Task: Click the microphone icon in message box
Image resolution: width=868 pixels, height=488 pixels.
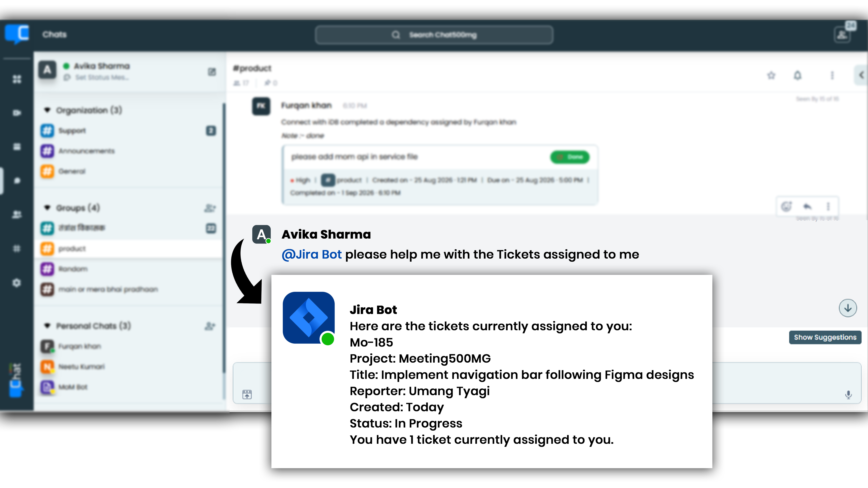Action: click(x=849, y=394)
